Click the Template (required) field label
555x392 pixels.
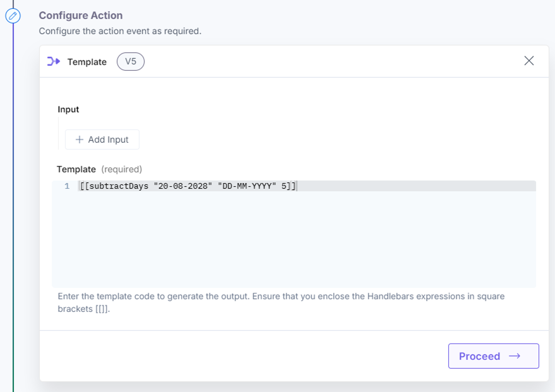[99, 169]
